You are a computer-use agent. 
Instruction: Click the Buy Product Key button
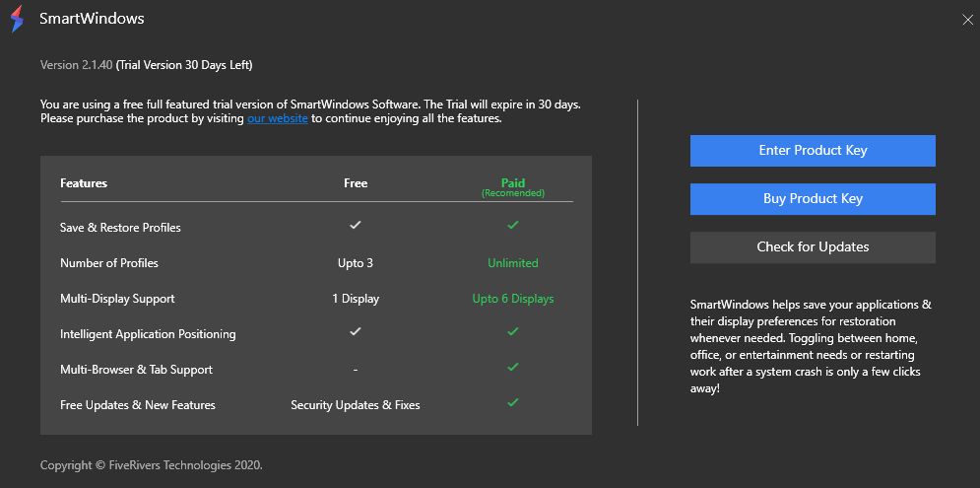tap(813, 199)
